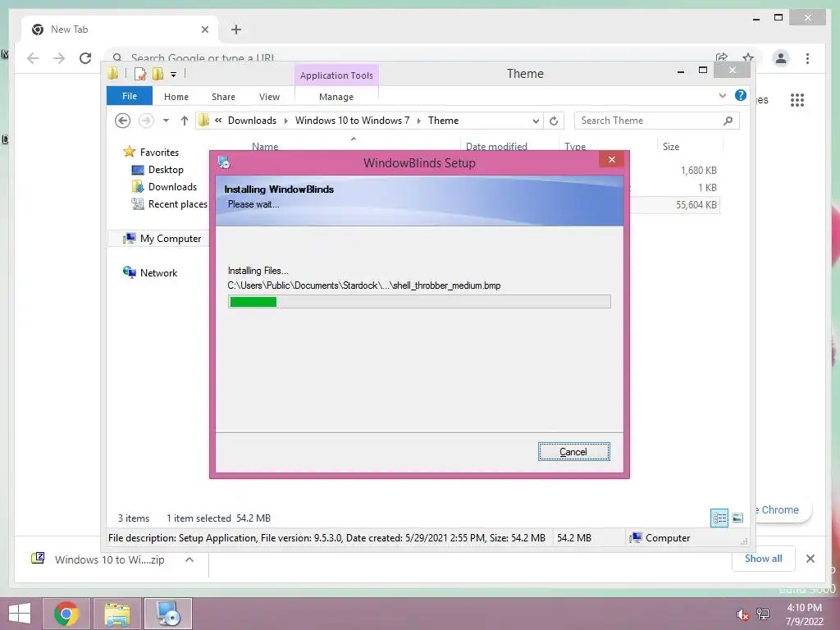
Task: Switch to Large icons view in Explorer
Action: pos(737,518)
